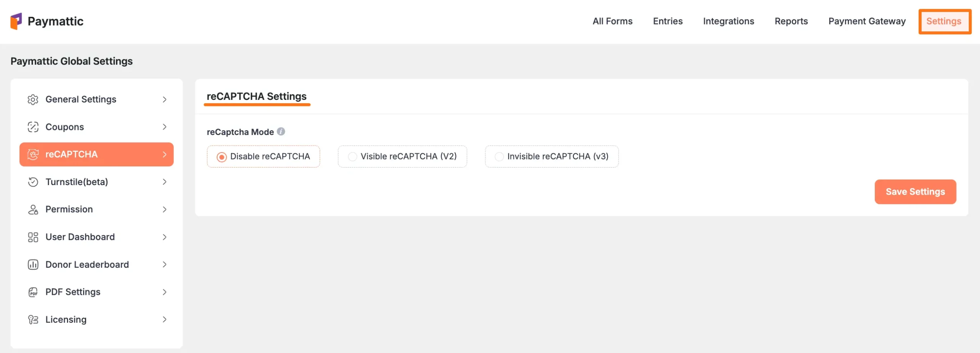Click the reCAPTCHA sidebar icon
This screenshot has height=353, width=980.
[33, 154]
